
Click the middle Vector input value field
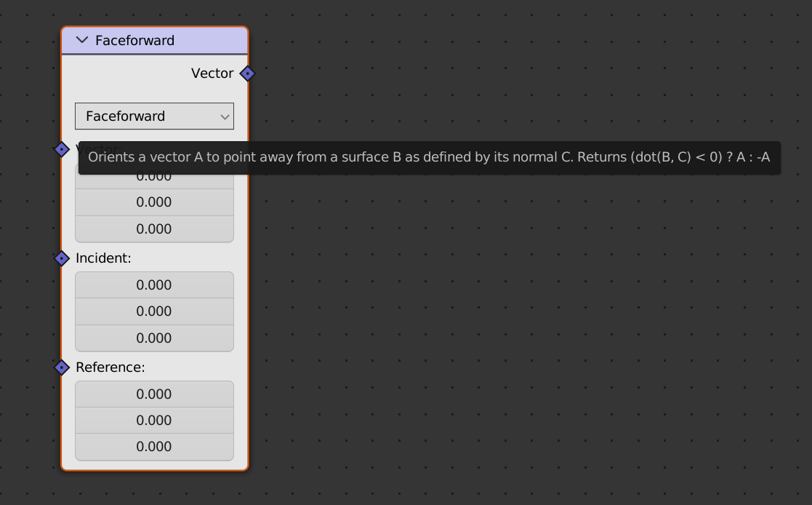click(154, 202)
